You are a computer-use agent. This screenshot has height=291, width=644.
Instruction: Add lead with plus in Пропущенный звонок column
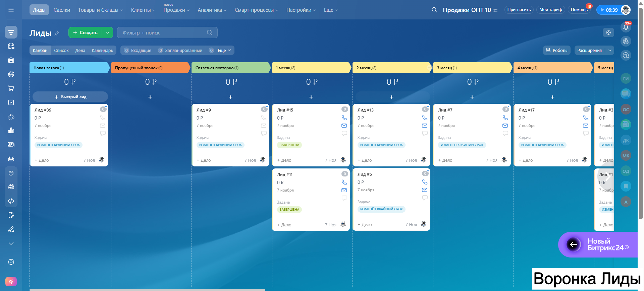click(x=150, y=97)
